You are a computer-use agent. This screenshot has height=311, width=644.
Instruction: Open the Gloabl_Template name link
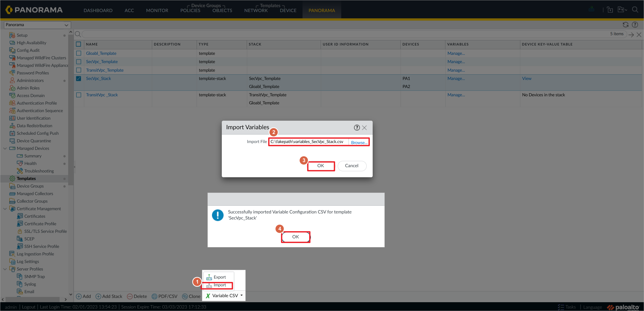101,53
